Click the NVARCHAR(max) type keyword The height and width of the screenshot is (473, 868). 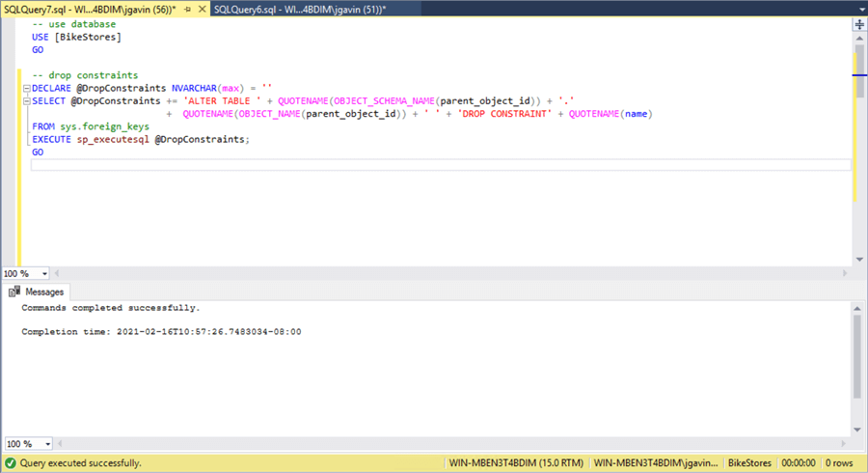point(207,88)
